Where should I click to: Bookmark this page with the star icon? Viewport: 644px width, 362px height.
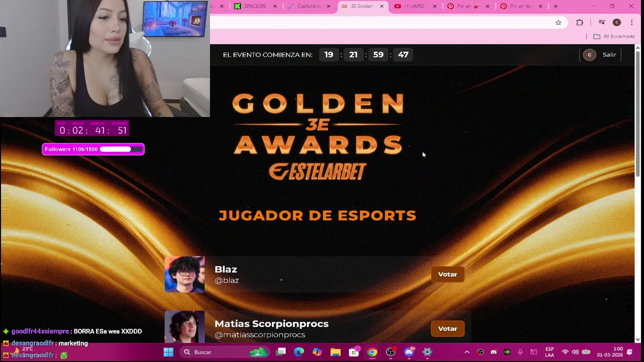[x=558, y=22]
